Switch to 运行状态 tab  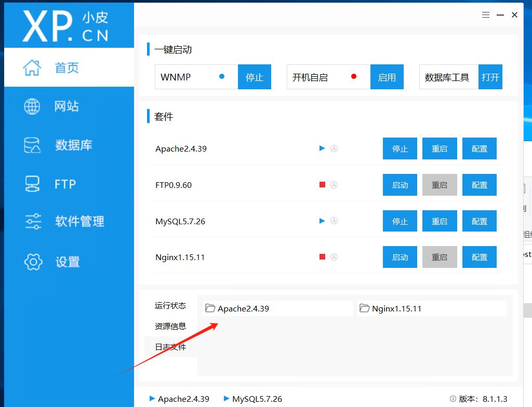click(x=170, y=306)
